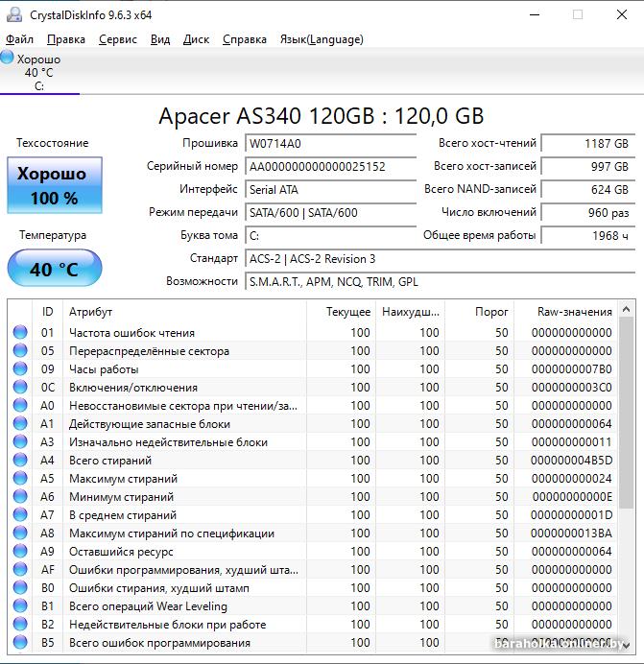Click the status orb of row A4 Всего стираний
The height and width of the screenshot is (664, 644).
(x=20, y=460)
